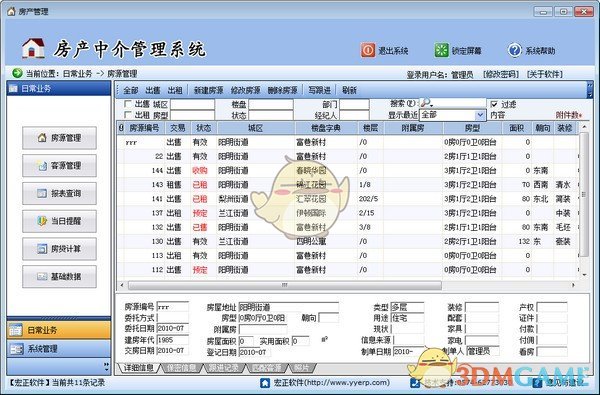The image size is (600, 395).
Task: Open 当日提醒 from the sidebar
Action: (59, 221)
